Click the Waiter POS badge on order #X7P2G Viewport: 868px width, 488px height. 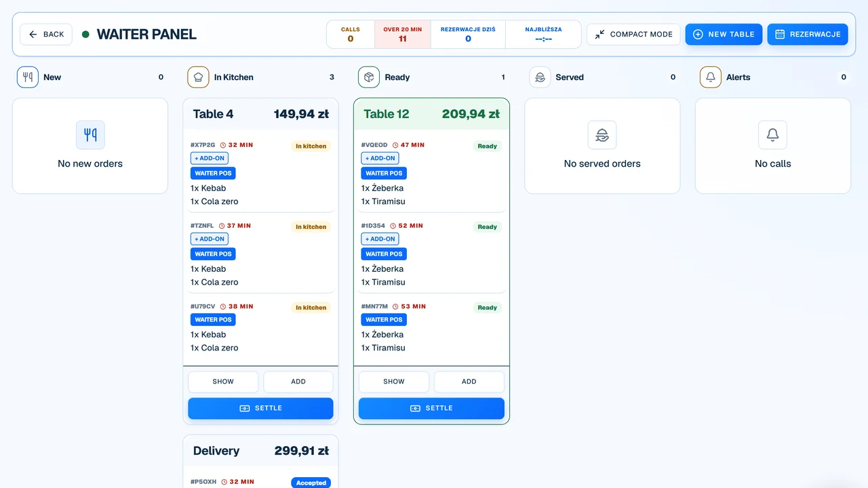[x=213, y=174]
